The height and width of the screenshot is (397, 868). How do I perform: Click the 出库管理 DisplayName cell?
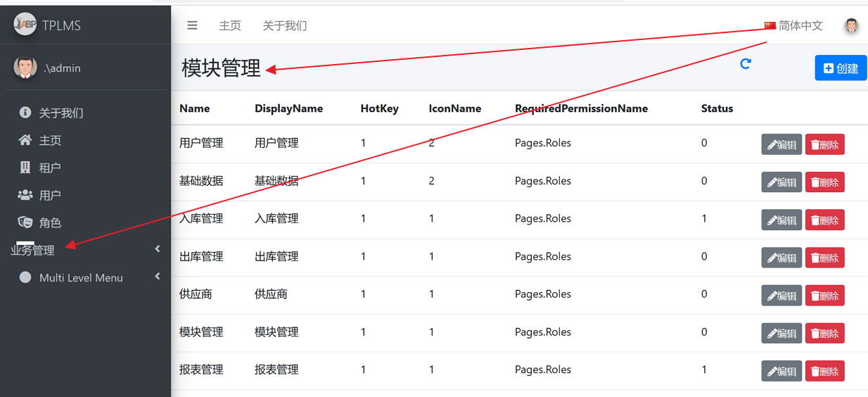point(276,256)
